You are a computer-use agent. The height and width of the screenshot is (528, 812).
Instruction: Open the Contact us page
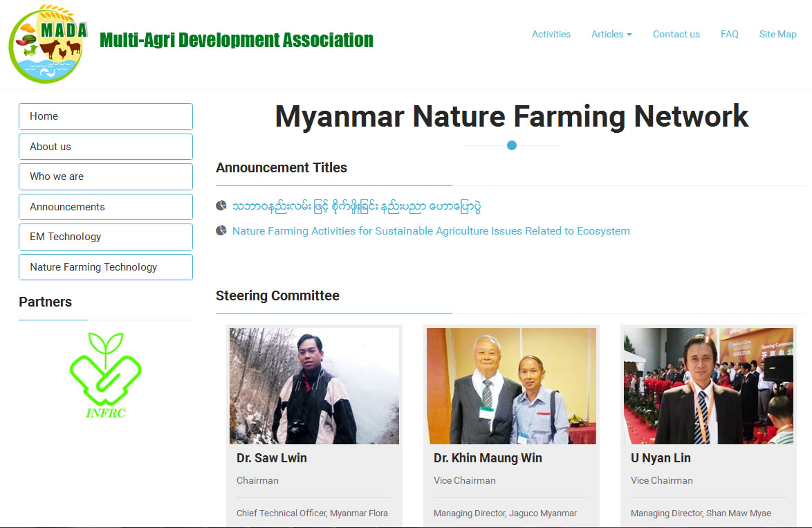[x=676, y=34]
